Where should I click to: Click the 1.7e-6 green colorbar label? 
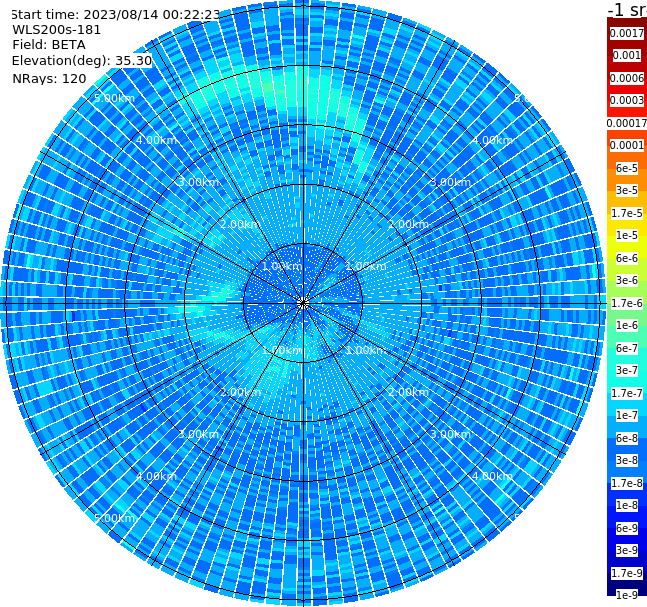click(x=627, y=303)
